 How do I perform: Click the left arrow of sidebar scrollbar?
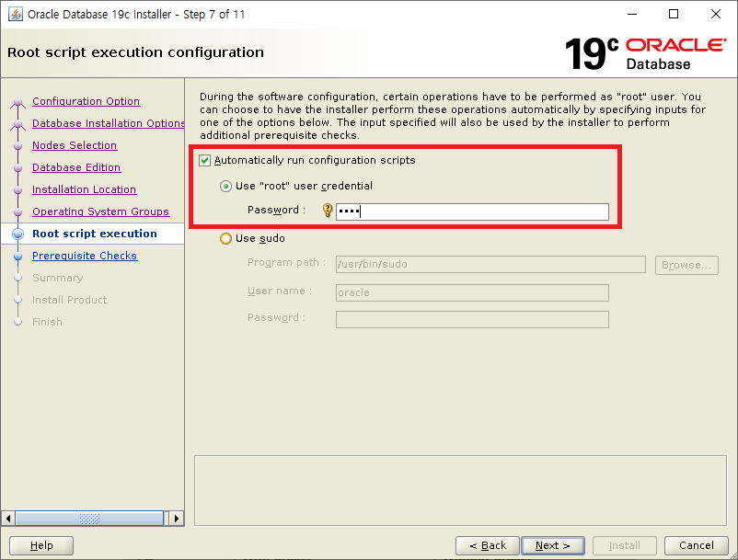[x=8, y=519]
